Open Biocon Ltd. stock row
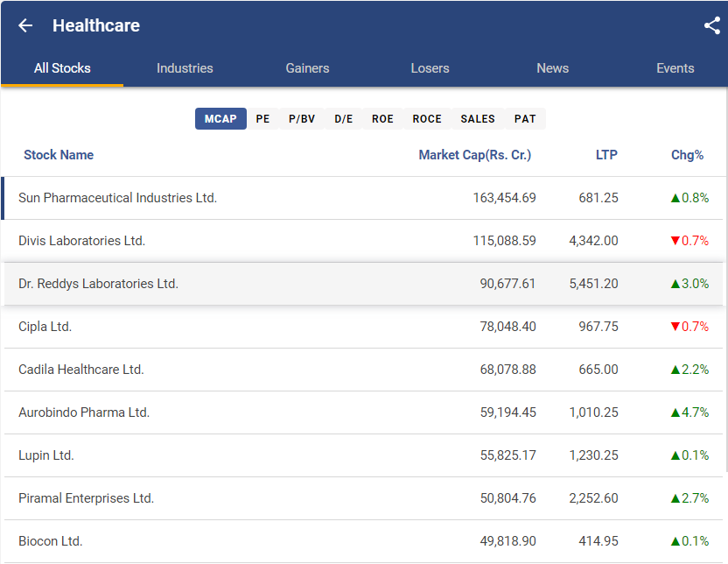728x564 pixels. tap(363, 541)
